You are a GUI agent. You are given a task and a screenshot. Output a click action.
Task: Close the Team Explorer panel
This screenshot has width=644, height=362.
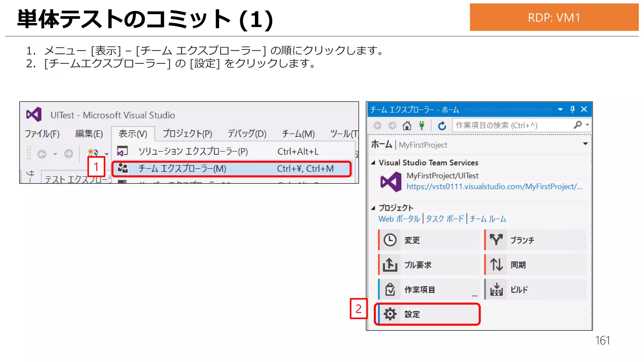584,109
